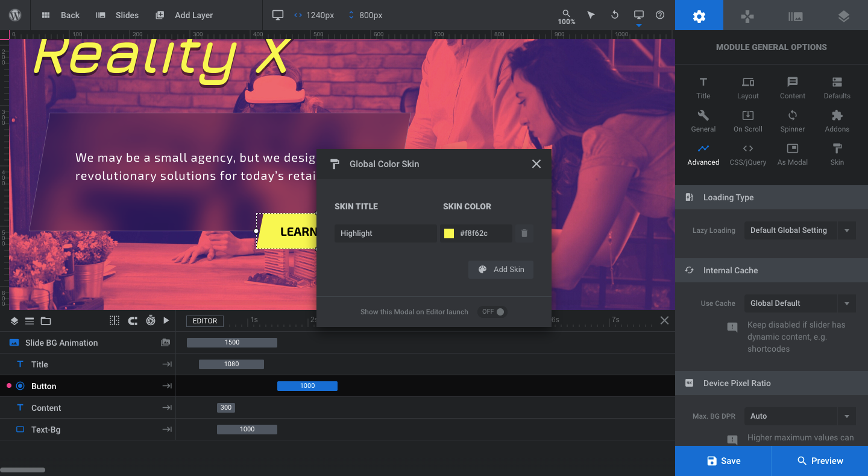This screenshot has height=476, width=868.
Task: Open the WordPress logo menu
Action: 16,15
